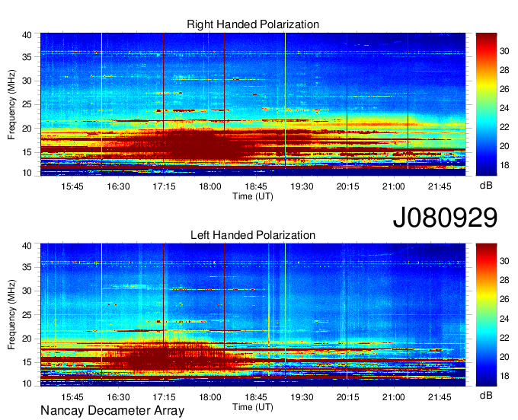Screen dimensions: 518x420
Task: Click "Frequency (MHz)" axis label of Right Handed plot
Action: coord(11,104)
